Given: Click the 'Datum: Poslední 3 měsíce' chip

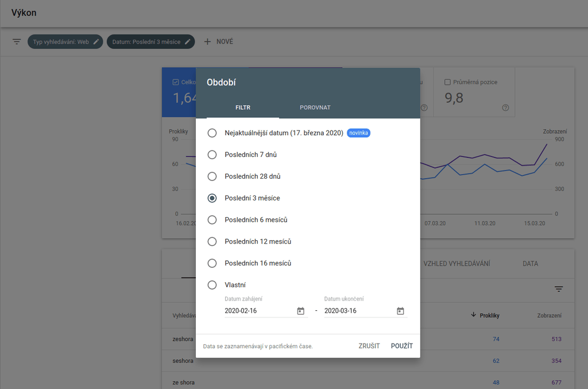Looking at the screenshot, I should (x=151, y=41).
